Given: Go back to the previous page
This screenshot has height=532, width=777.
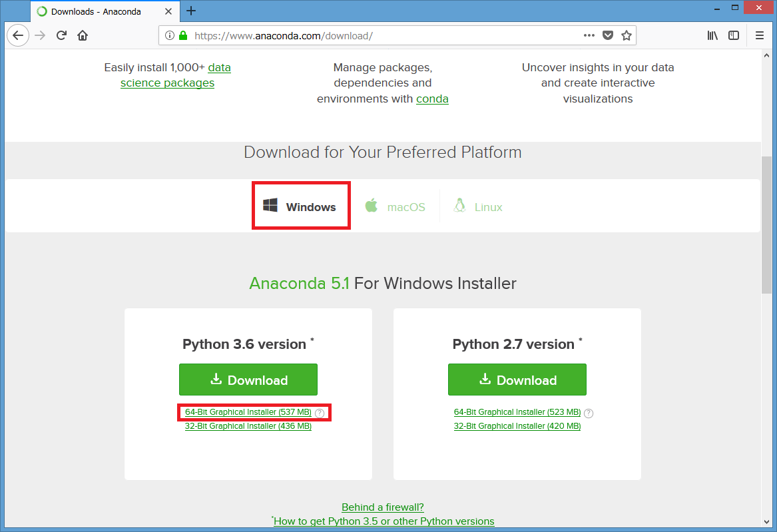Looking at the screenshot, I should point(18,35).
